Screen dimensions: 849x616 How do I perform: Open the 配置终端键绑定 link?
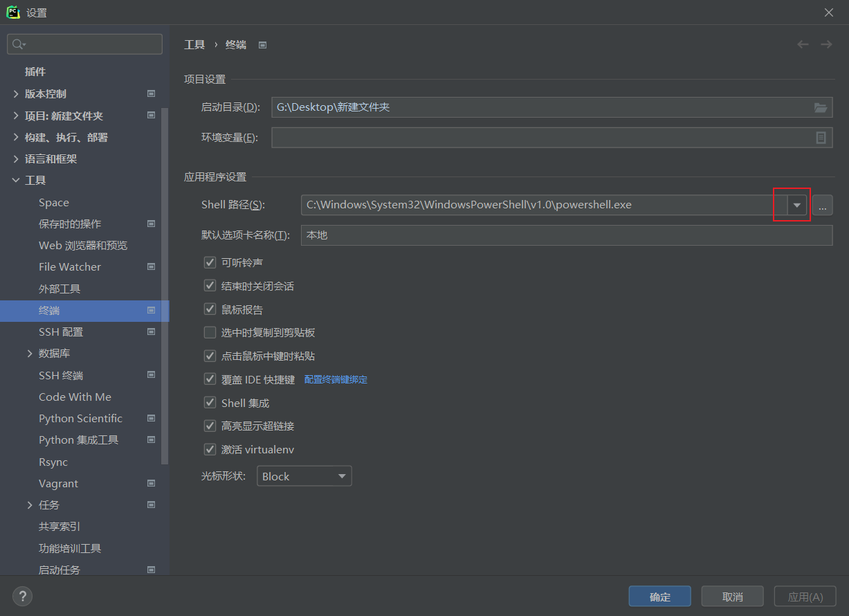336,379
